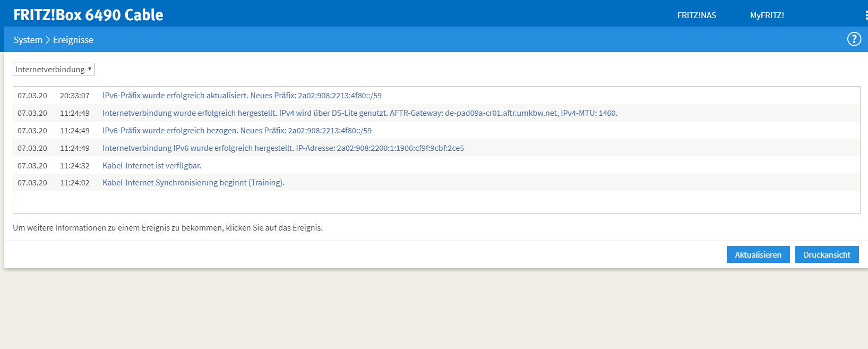Image resolution: width=868 pixels, height=349 pixels.
Task: Click the 11:24:32 timestamp
Action: point(74,166)
